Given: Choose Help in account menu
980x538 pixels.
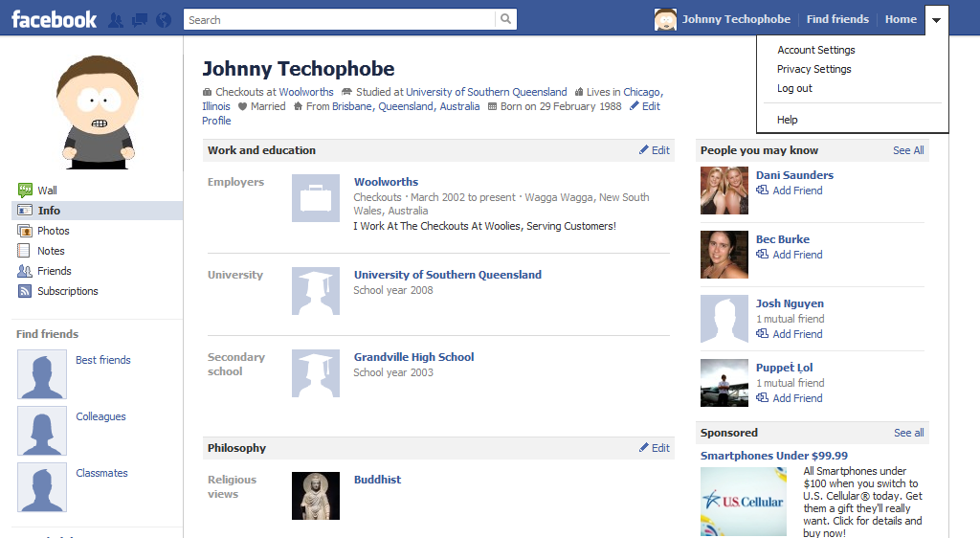Looking at the screenshot, I should tap(787, 120).
